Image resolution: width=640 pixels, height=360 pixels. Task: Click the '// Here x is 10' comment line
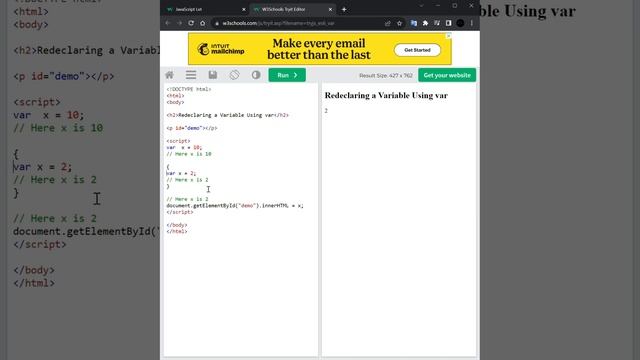(189, 154)
